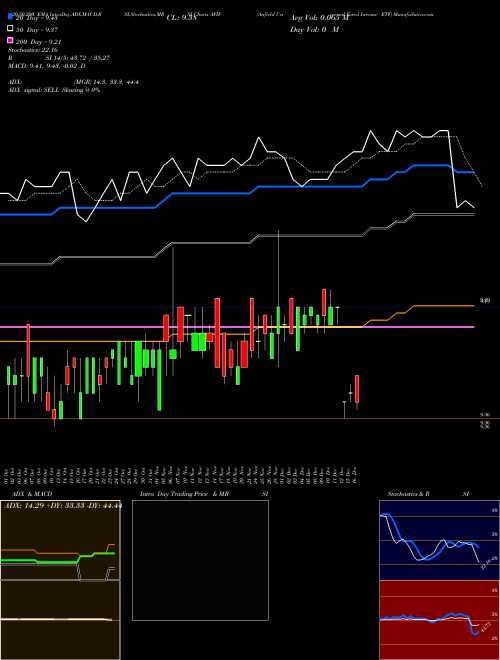Click the magenta 200-day horizontal line
Image resolution: width=500 pixels, height=660 pixels.
237,327
